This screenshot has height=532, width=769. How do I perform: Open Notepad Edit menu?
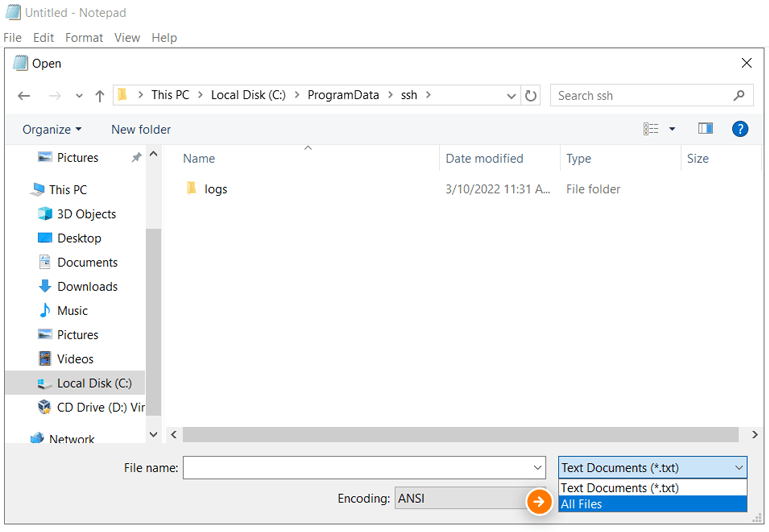coord(43,38)
